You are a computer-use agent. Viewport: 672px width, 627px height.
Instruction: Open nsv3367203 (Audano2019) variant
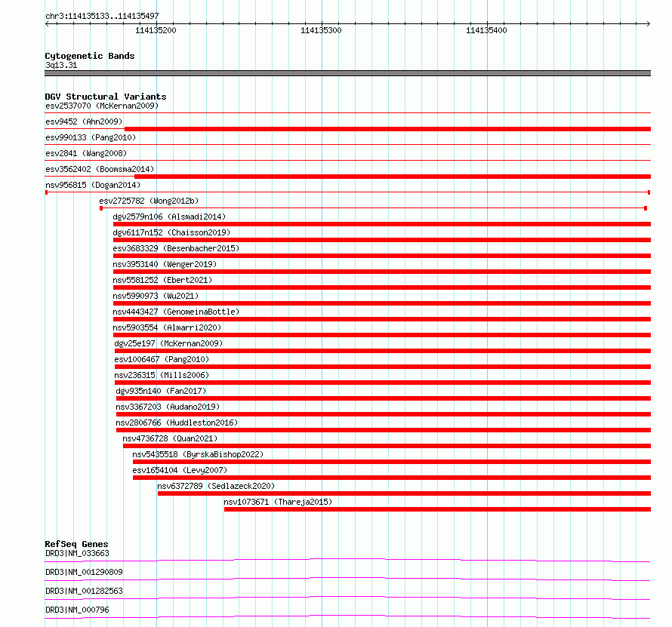(x=168, y=407)
